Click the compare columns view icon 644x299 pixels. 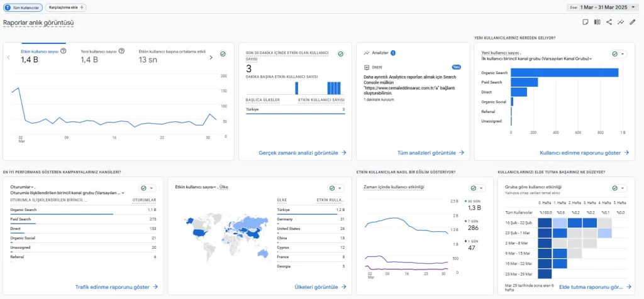point(597,22)
